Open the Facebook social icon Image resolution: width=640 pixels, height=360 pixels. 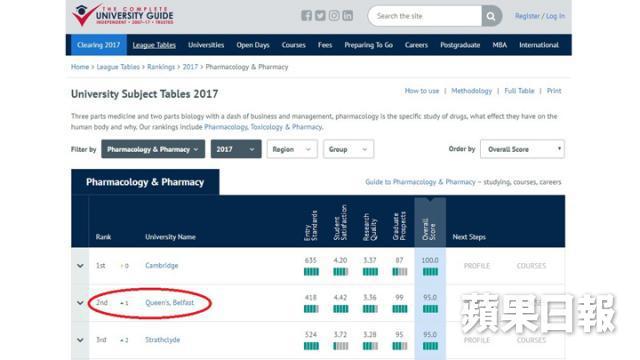coord(307,16)
